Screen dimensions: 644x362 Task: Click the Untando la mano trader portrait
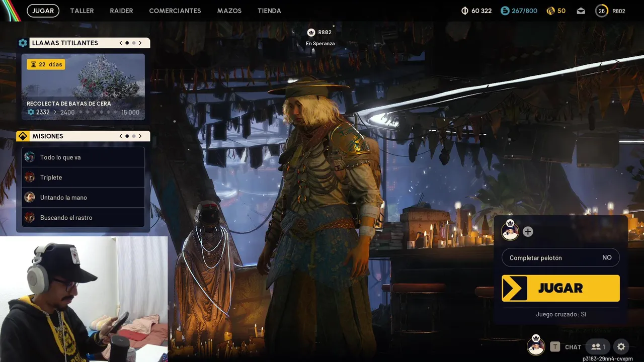coord(30,197)
